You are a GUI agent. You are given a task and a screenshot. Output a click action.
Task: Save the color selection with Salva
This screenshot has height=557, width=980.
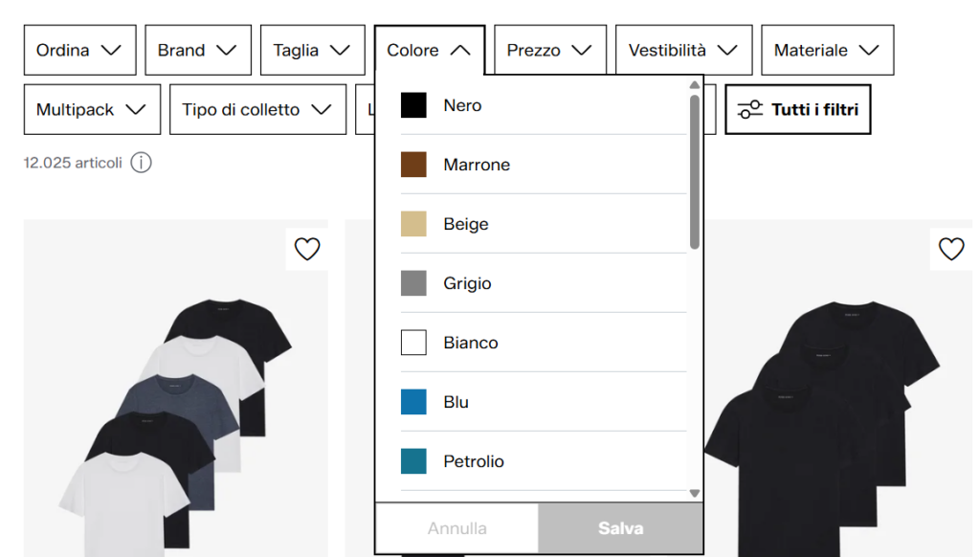click(x=620, y=528)
